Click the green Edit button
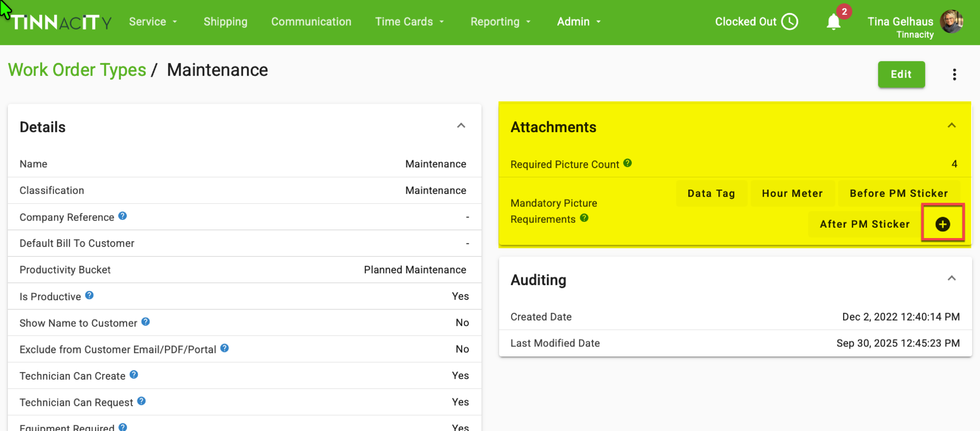 coord(901,74)
